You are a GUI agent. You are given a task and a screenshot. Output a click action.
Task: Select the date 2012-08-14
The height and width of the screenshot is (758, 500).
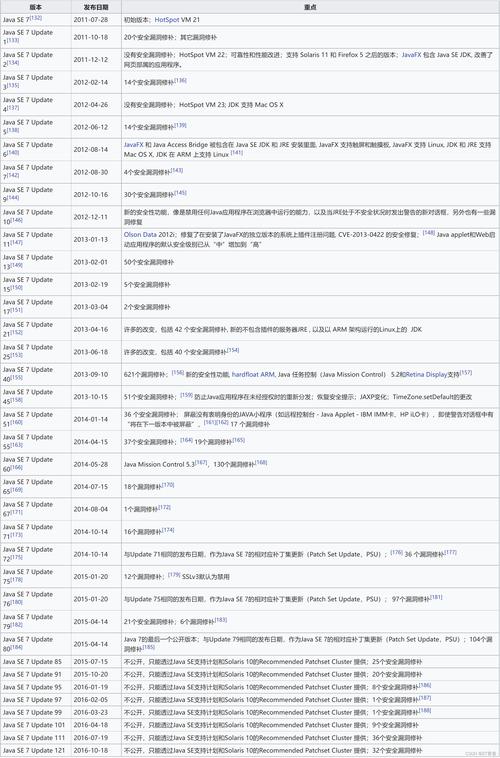tap(90, 150)
